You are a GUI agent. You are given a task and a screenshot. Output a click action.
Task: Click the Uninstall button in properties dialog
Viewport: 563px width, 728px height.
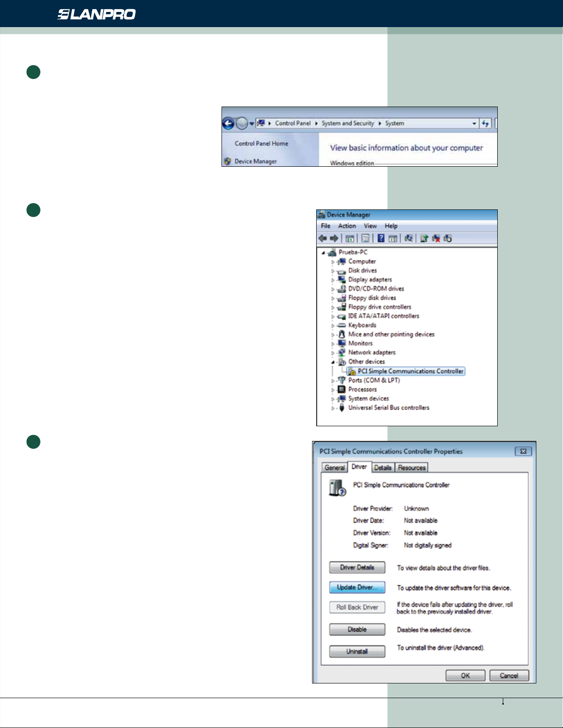pos(357,651)
